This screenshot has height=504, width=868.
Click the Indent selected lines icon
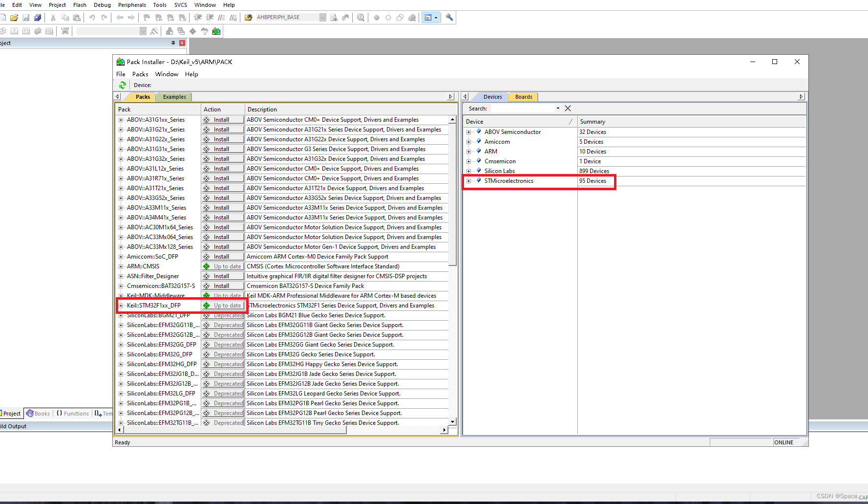pyautogui.click(x=198, y=18)
